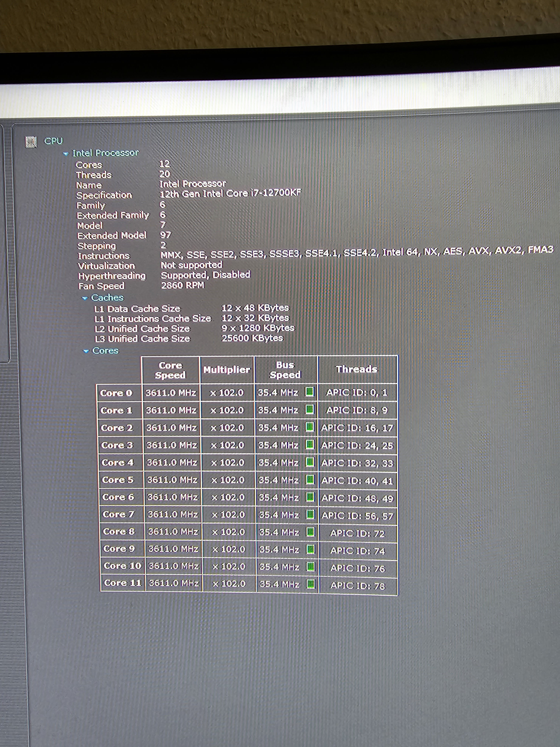Click the Multiplier column header

pos(227,370)
